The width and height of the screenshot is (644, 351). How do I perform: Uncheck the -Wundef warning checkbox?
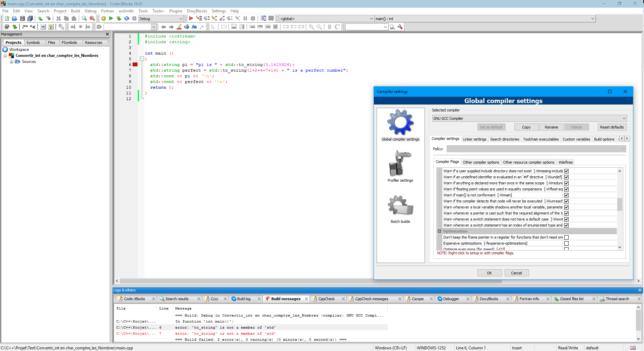pyautogui.click(x=566, y=177)
